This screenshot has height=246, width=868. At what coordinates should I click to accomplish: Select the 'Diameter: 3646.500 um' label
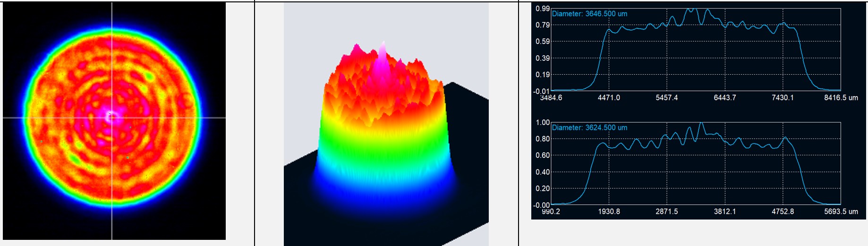[x=589, y=14]
